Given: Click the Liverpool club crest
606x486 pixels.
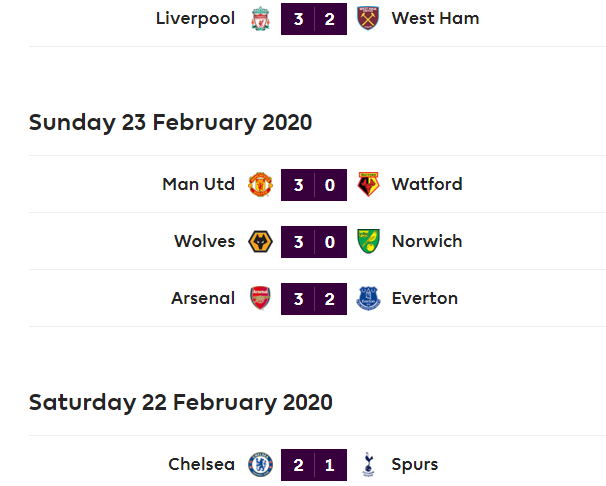Looking at the screenshot, I should [261, 19].
